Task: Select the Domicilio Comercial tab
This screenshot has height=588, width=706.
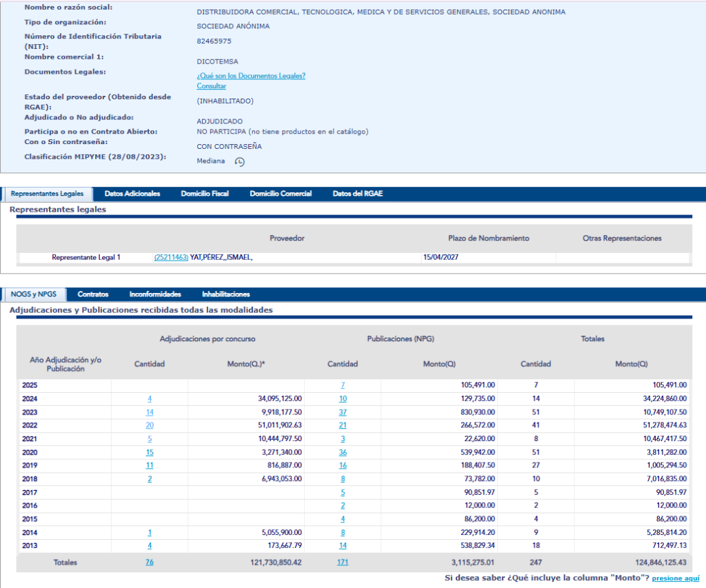Action: pos(281,194)
